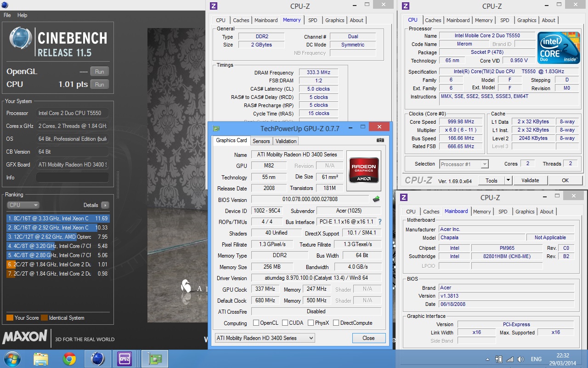
Task: Click the GPU Clock 337 MHz value
Action: click(265, 289)
